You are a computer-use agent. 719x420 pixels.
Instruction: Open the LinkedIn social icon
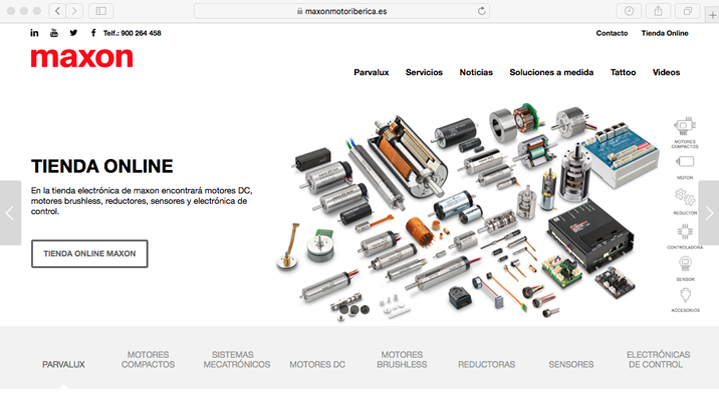34,33
